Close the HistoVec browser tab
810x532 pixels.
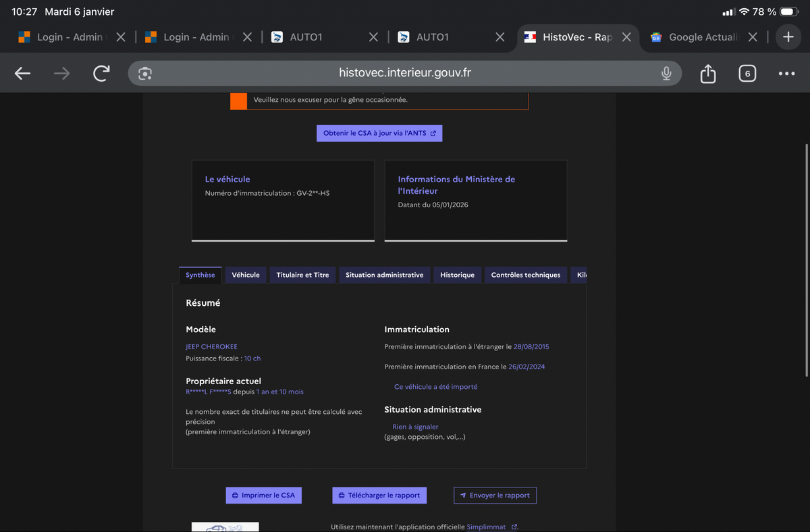pos(626,37)
